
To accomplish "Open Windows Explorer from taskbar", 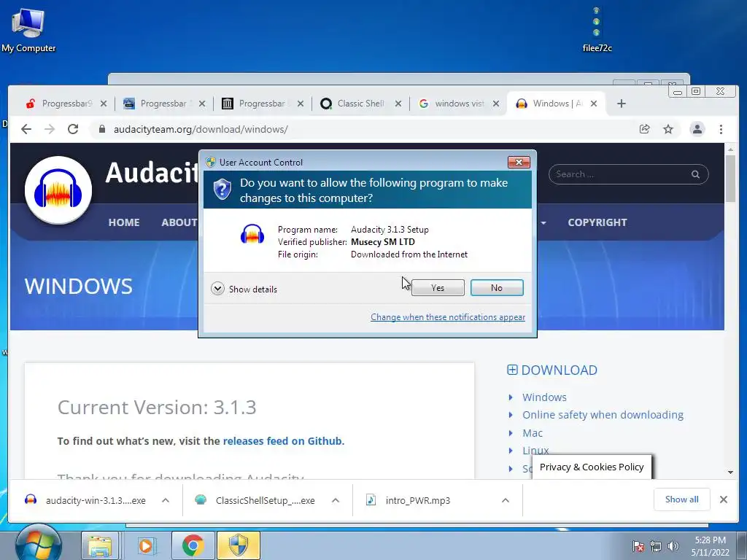I will pyautogui.click(x=99, y=545).
